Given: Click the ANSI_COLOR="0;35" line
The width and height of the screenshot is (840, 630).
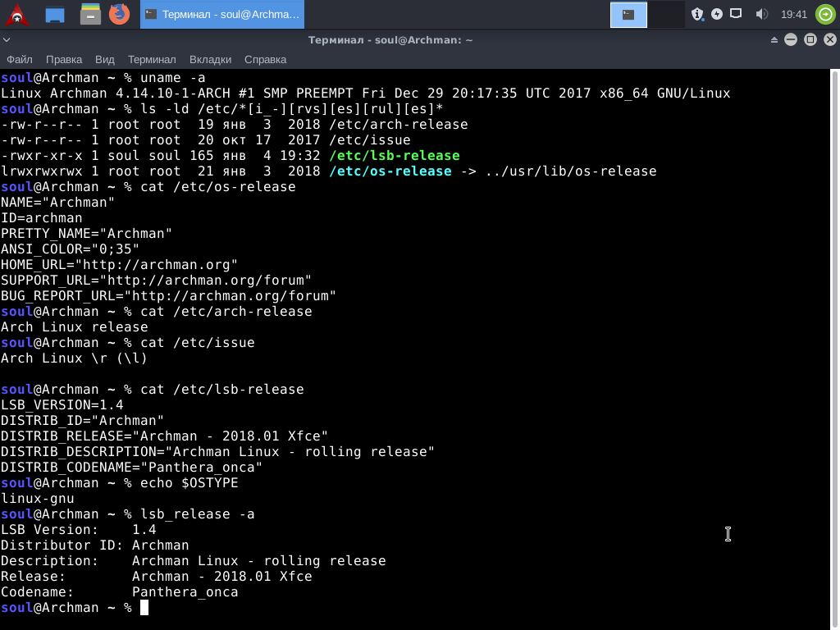Looking at the screenshot, I should point(70,249).
